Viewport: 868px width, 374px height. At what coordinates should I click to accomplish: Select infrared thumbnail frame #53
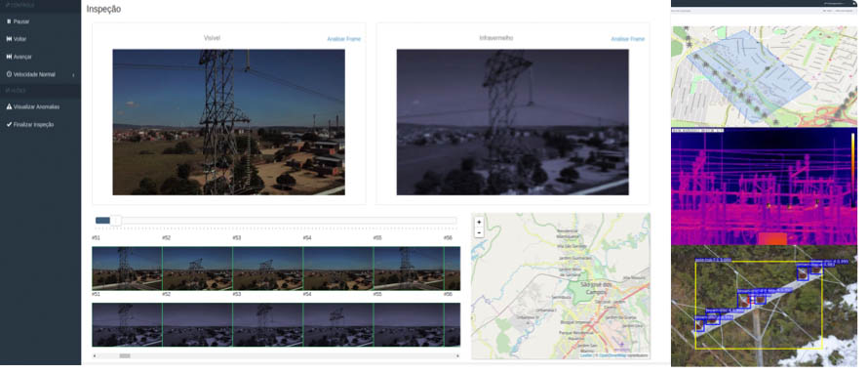[267, 325]
